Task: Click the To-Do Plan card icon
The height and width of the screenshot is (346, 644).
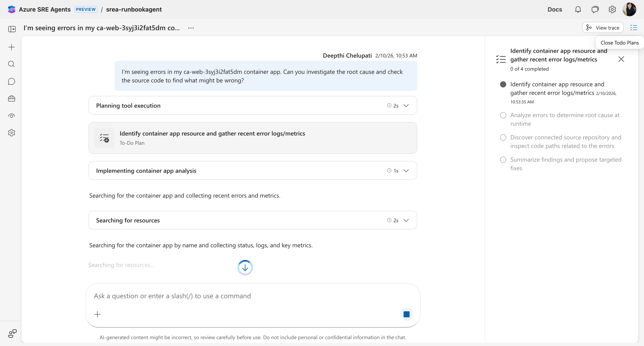Action: click(x=104, y=138)
